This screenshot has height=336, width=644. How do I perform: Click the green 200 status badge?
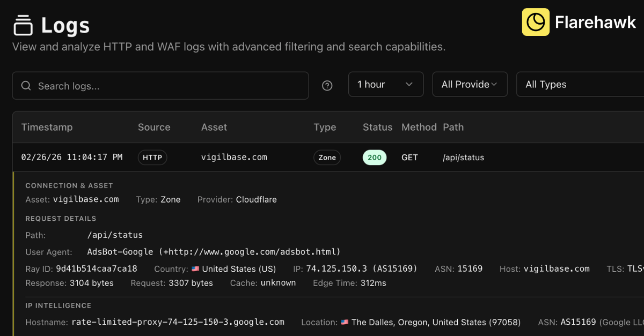pyautogui.click(x=374, y=157)
